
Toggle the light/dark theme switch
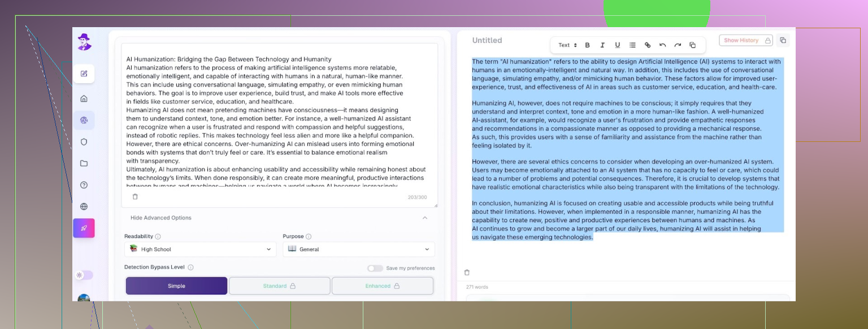(84, 275)
